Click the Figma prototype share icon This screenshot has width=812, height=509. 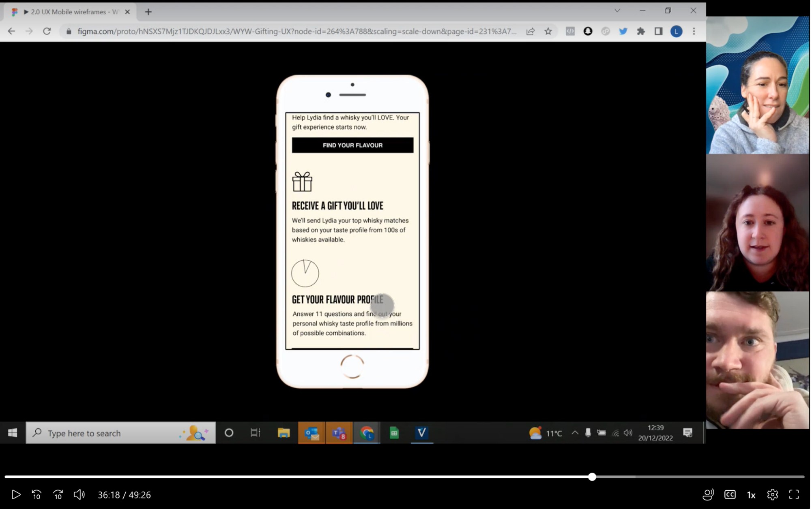pyautogui.click(x=531, y=31)
